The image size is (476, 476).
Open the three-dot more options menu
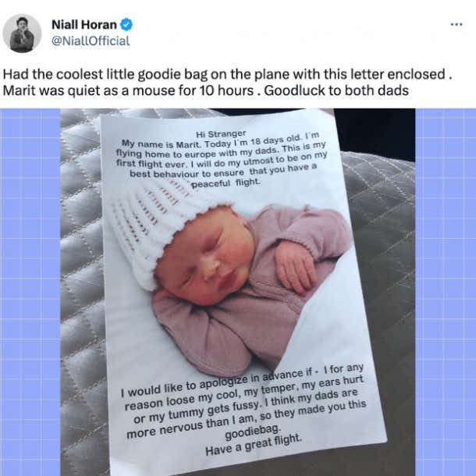(456, 24)
